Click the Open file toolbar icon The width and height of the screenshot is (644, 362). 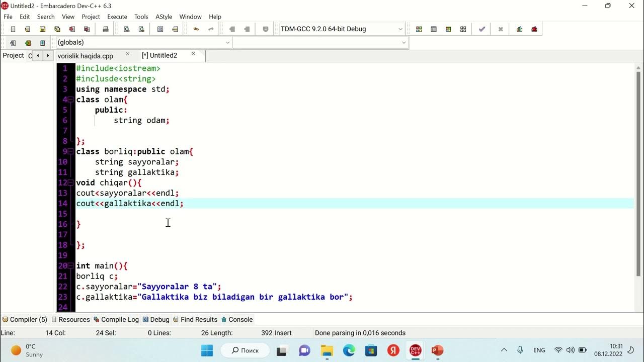pyautogui.click(x=28, y=29)
